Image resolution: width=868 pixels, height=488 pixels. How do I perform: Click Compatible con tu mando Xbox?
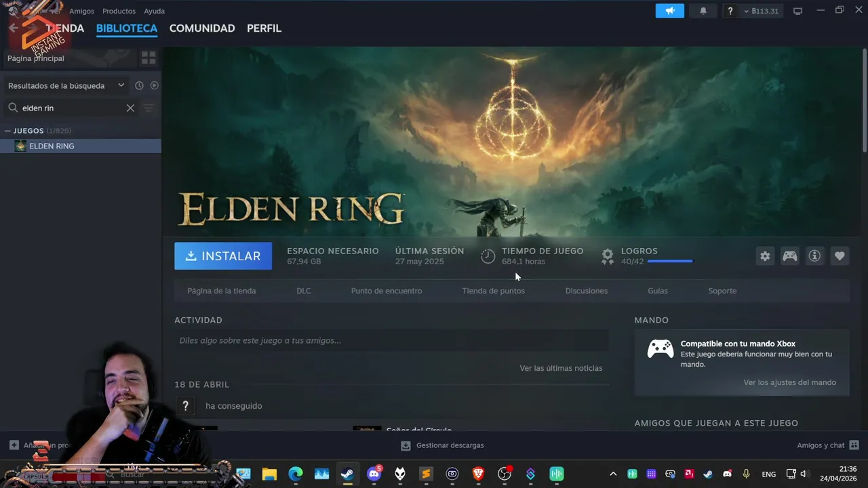[738, 344]
